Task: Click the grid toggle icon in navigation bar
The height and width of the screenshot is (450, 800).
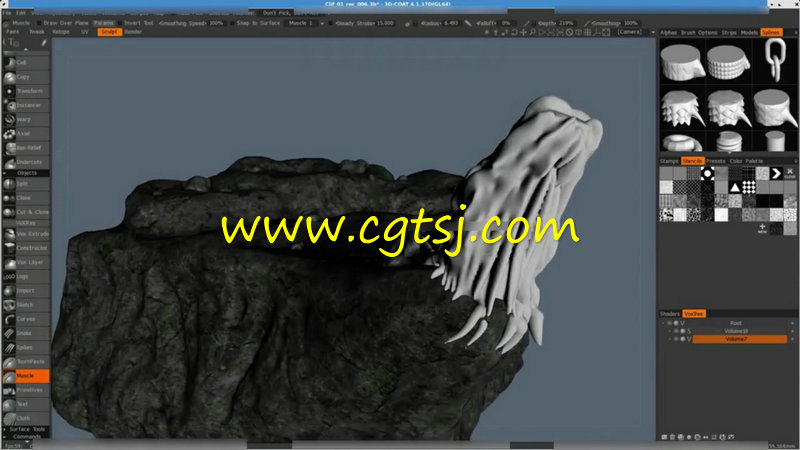Action: 588,32
